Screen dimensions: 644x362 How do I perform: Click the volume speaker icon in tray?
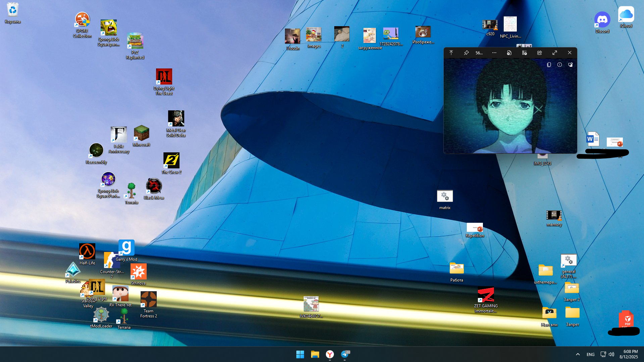coord(611,354)
